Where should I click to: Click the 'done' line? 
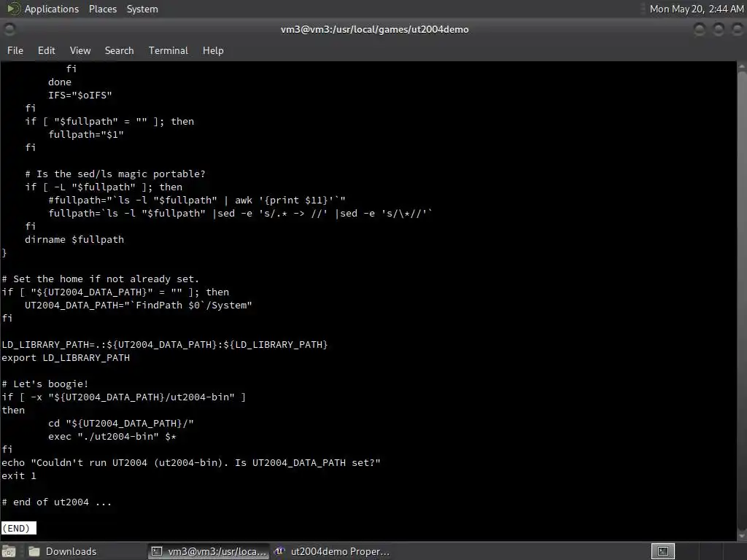point(60,82)
